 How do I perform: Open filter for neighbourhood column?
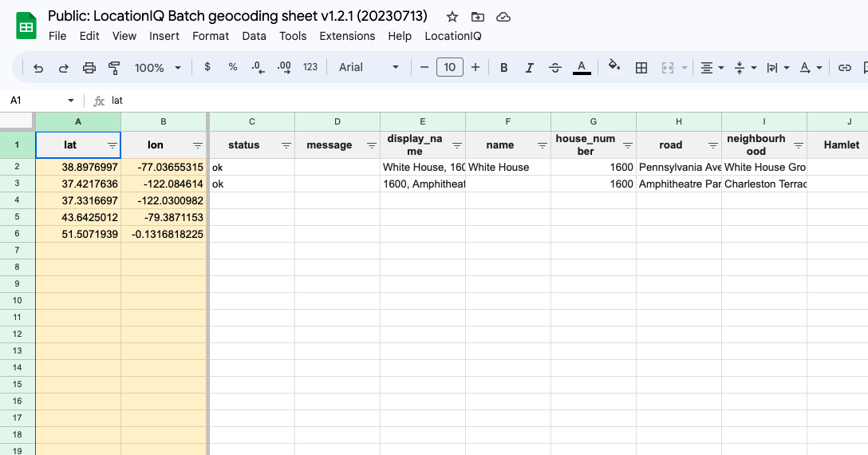pyautogui.click(x=799, y=145)
